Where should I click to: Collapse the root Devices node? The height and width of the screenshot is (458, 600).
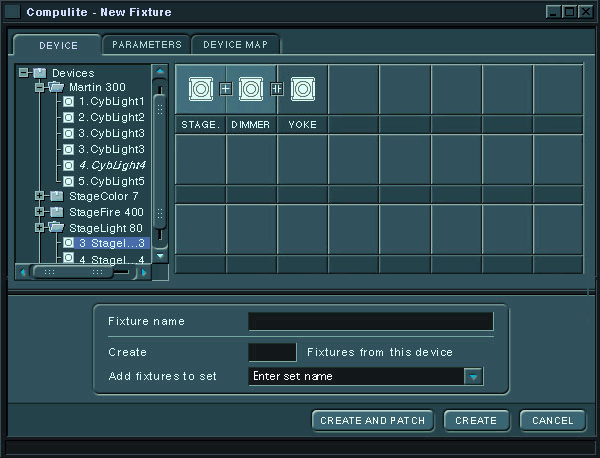(23, 72)
